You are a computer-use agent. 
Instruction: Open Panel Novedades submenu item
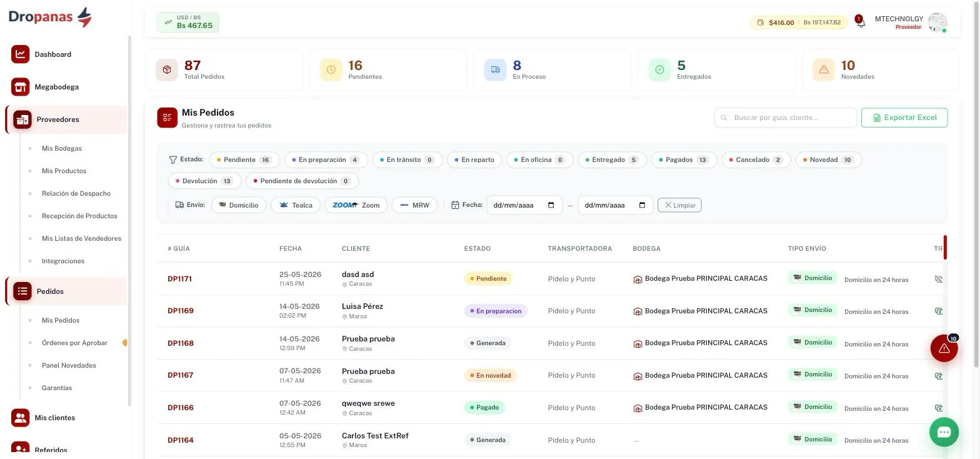[x=69, y=366]
